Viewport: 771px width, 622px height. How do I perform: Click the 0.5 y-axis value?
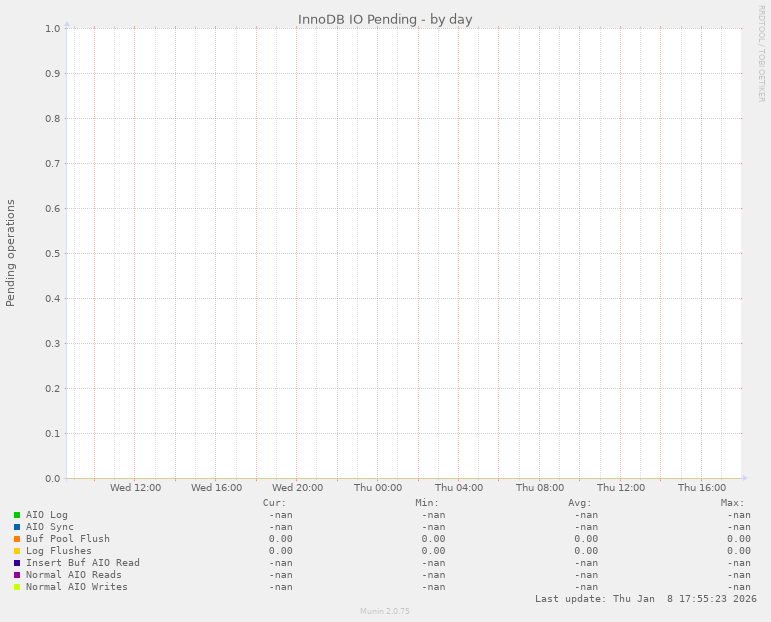pos(53,254)
